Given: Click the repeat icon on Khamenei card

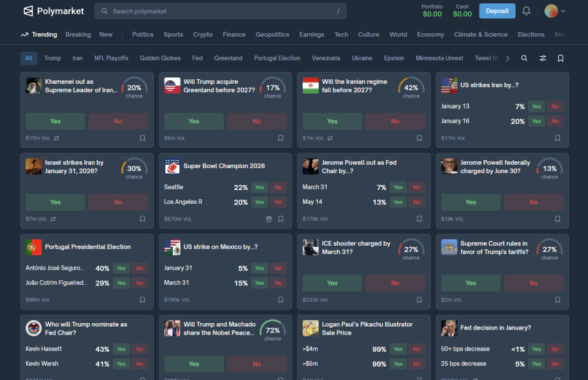Looking at the screenshot, I should pyautogui.click(x=56, y=138).
